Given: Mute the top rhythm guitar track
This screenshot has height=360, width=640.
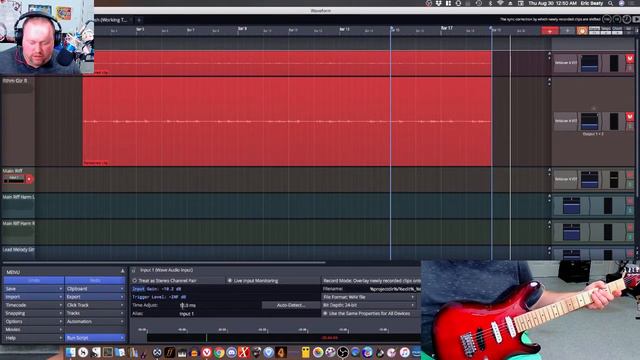Looking at the screenshot, I should [630, 59].
